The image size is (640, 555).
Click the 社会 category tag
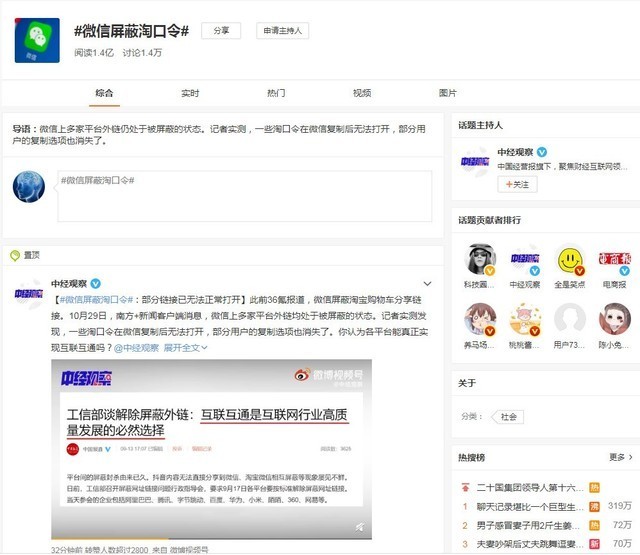coord(507,417)
